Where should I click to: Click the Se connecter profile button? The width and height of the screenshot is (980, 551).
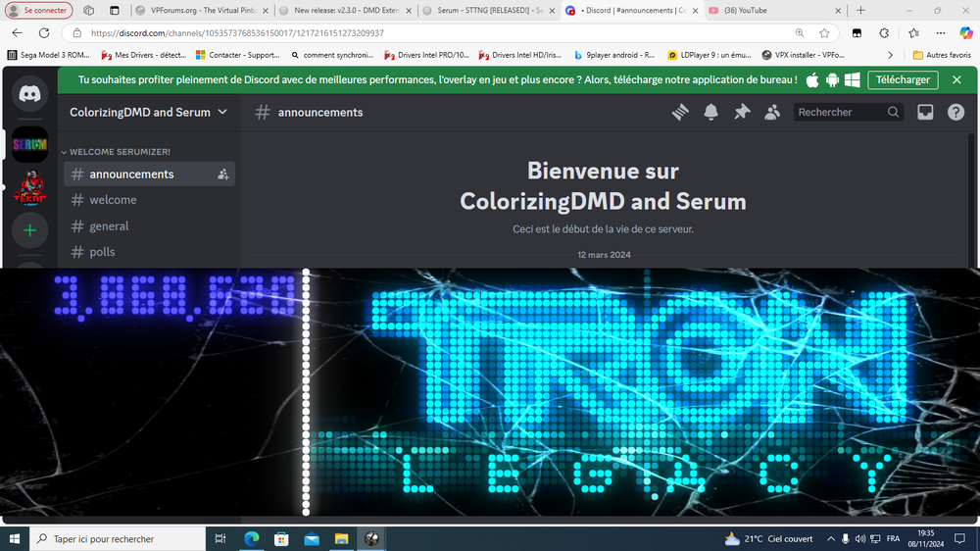coord(38,10)
